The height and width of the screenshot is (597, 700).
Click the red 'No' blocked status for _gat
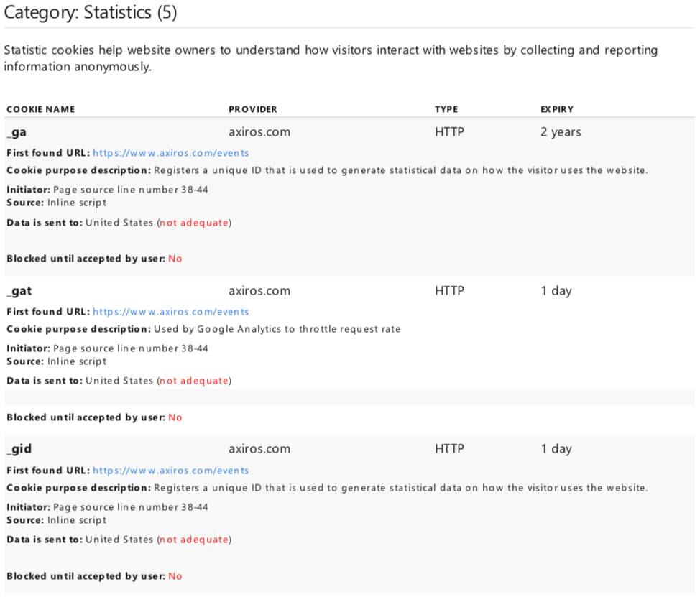(175, 417)
